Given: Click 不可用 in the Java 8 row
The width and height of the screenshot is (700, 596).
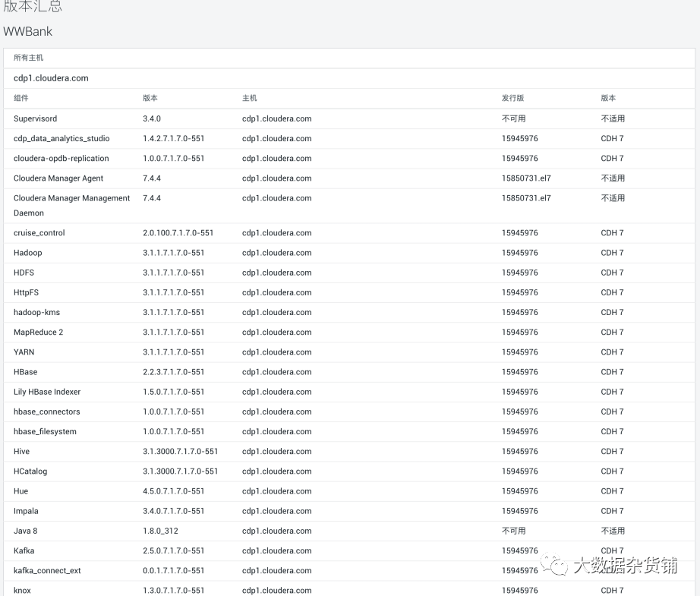Looking at the screenshot, I should 513,531.
